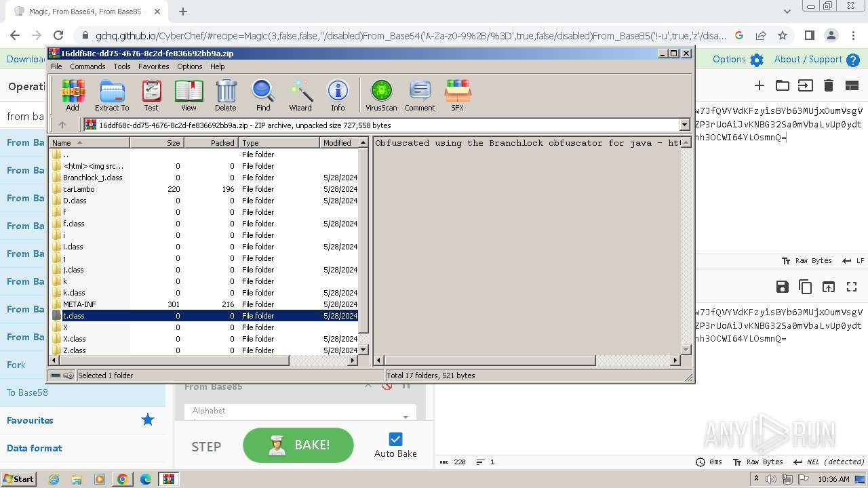Copy output to clipboard icon
868x488 pixels.
point(806,287)
